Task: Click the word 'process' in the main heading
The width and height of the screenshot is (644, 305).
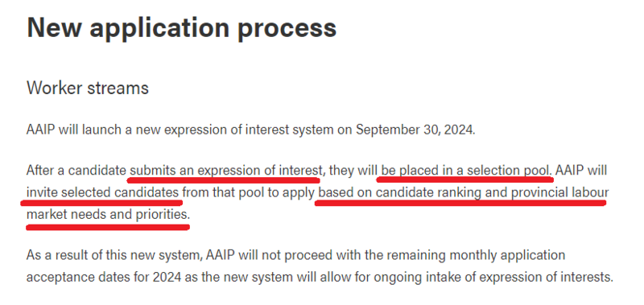Action: click(x=287, y=29)
